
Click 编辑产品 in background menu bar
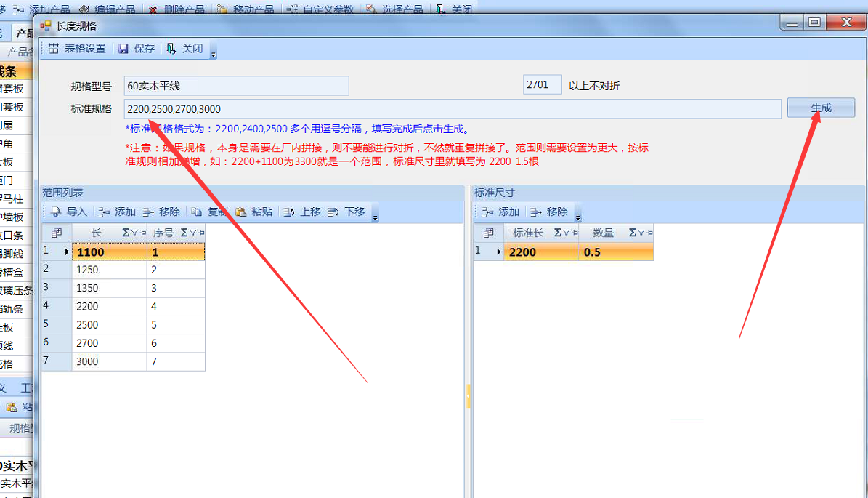coord(108,9)
